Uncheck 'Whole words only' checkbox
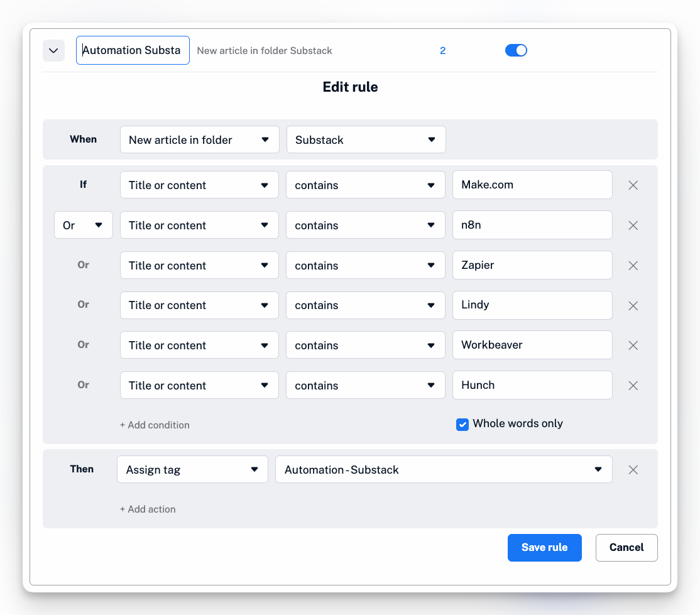The image size is (700, 615). (x=462, y=425)
